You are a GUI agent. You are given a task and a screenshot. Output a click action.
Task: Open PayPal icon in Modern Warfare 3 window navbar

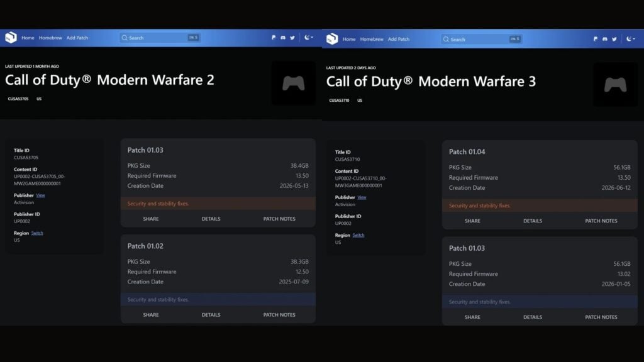tap(596, 39)
